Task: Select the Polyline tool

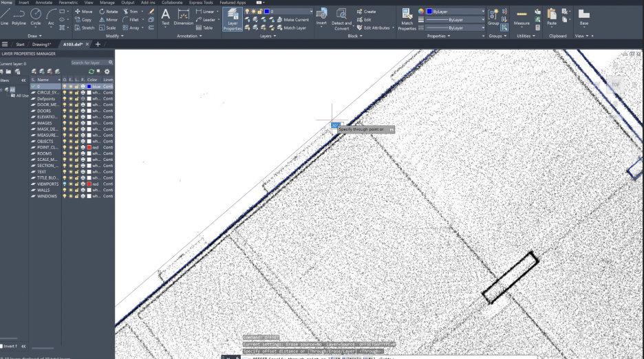Action: coord(19,16)
